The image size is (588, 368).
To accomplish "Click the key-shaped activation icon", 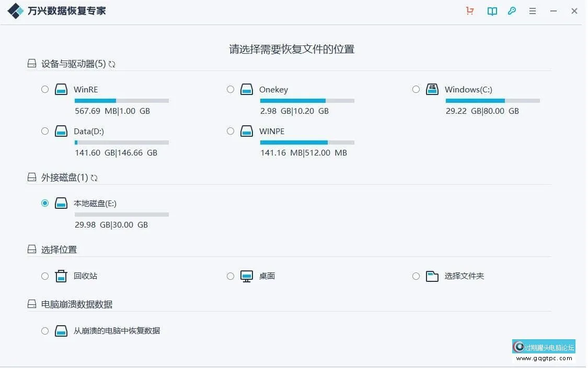I will (x=512, y=11).
